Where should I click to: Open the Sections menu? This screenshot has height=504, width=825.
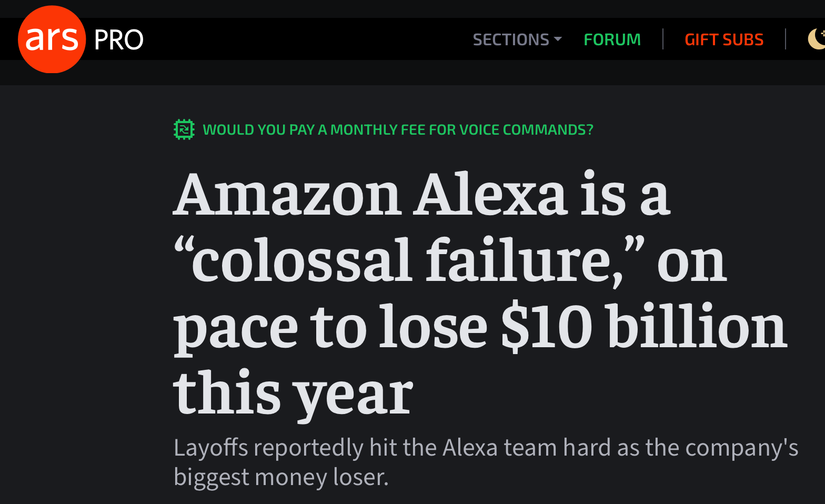click(x=510, y=39)
